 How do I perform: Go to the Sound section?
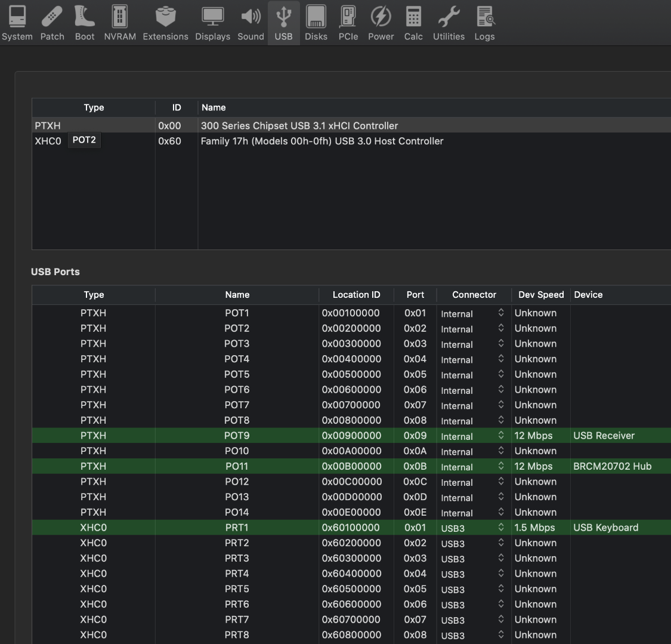pos(251,23)
